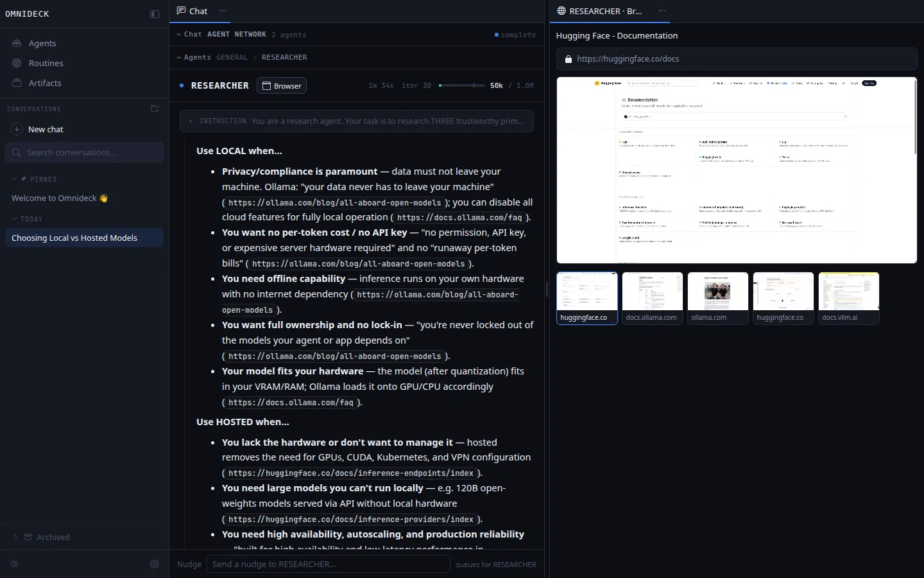Click the AGENT NETWORK label
The height and width of the screenshot is (578, 924).
236,35
